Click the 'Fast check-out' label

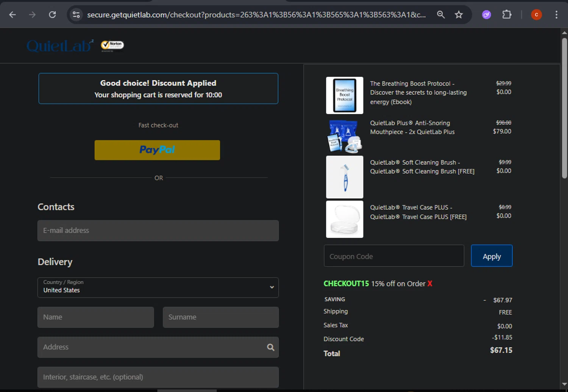pyautogui.click(x=158, y=125)
